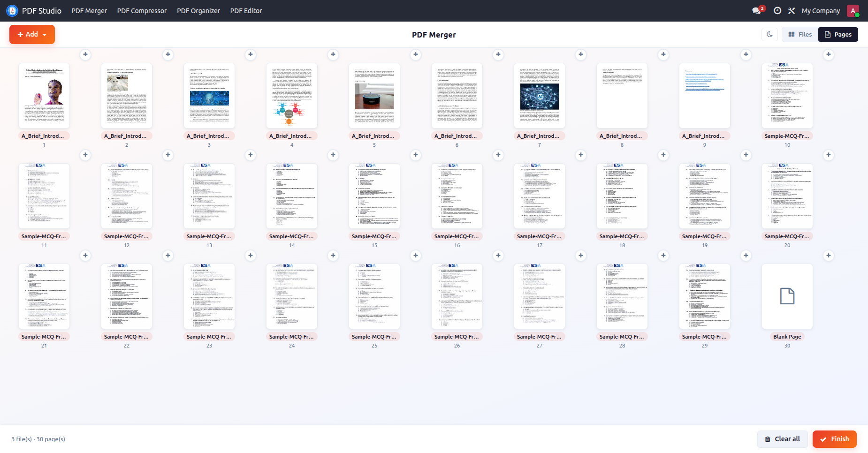Open the wrench debug tools icon
This screenshot has height=453, width=868.
coord(792,10)
